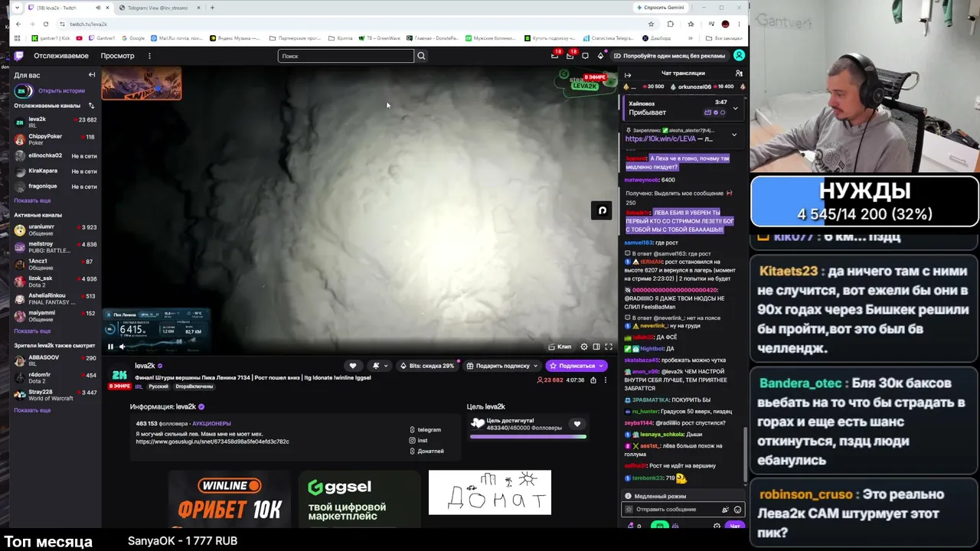This screenshot has height=551, width=980.
Task: Click the search magnifier button
Action: coord(421,56)
